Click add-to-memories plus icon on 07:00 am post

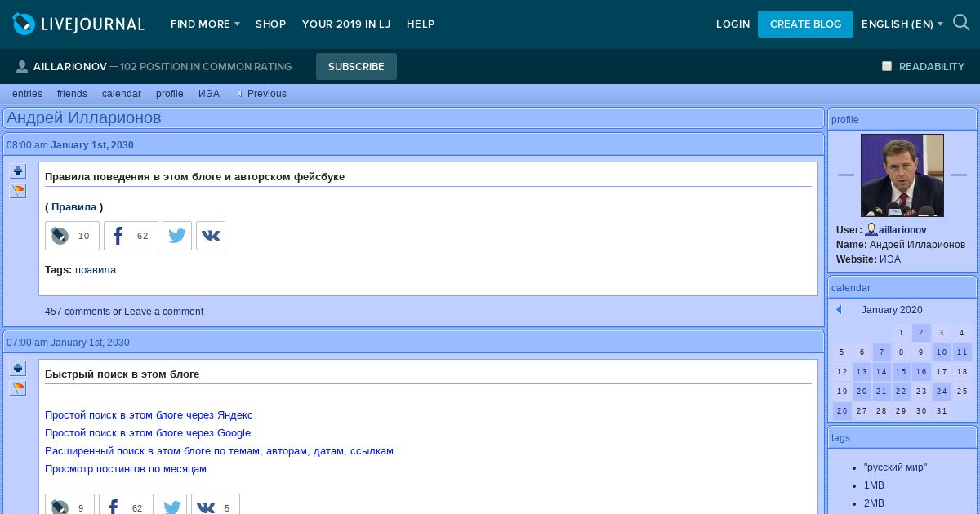(x=18, y=369)
